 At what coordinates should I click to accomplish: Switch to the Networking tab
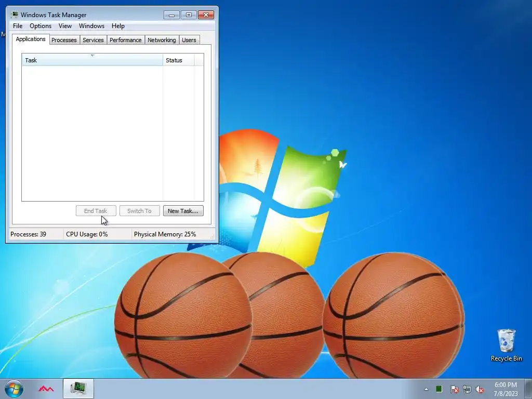point(162,40)
